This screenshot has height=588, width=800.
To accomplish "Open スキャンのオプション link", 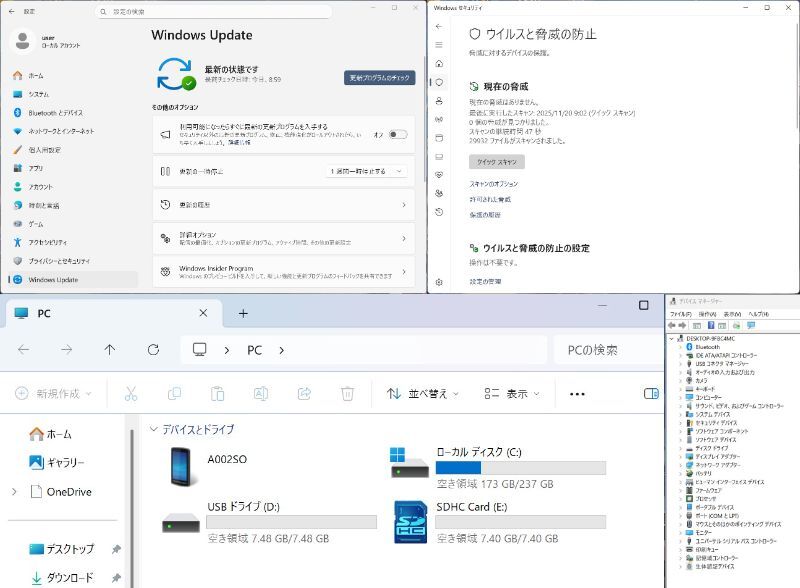I will pos(493,184).
